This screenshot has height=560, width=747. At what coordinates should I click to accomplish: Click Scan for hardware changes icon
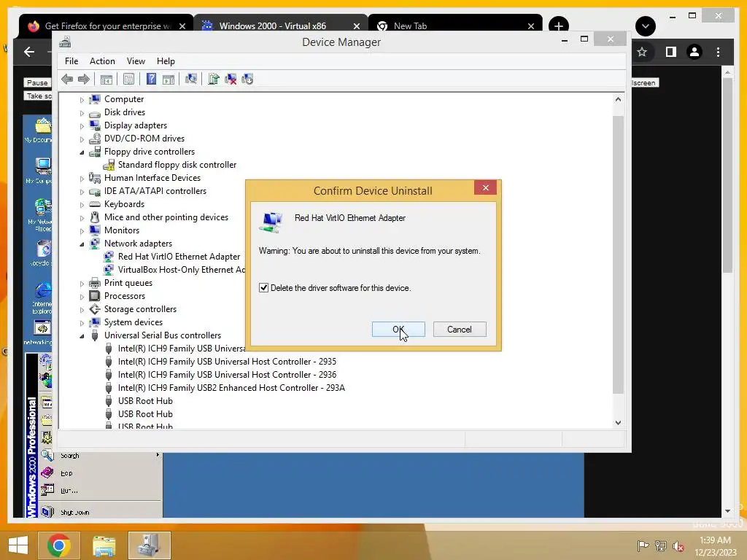[191, 79]
